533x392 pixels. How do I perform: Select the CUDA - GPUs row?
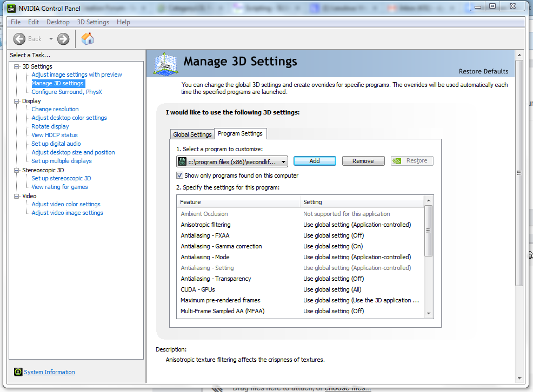[x=301, y=289]
